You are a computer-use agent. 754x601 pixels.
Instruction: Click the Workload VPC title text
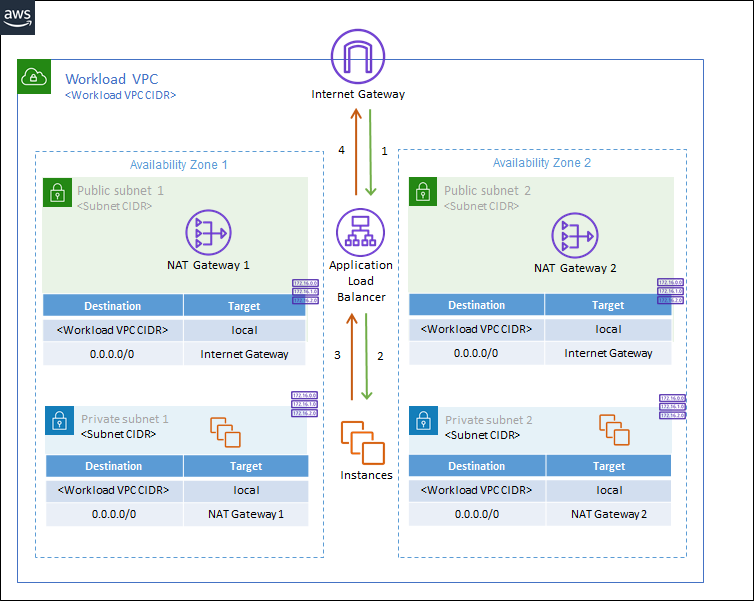(x=111, y=79)
